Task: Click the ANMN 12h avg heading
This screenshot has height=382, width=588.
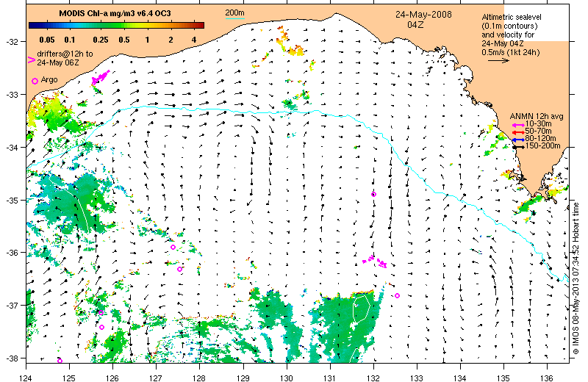Action: point(537,116)
